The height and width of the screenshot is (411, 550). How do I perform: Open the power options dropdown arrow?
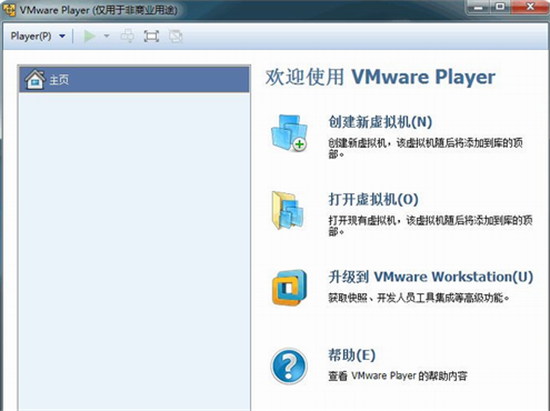[x=107, y=36]
